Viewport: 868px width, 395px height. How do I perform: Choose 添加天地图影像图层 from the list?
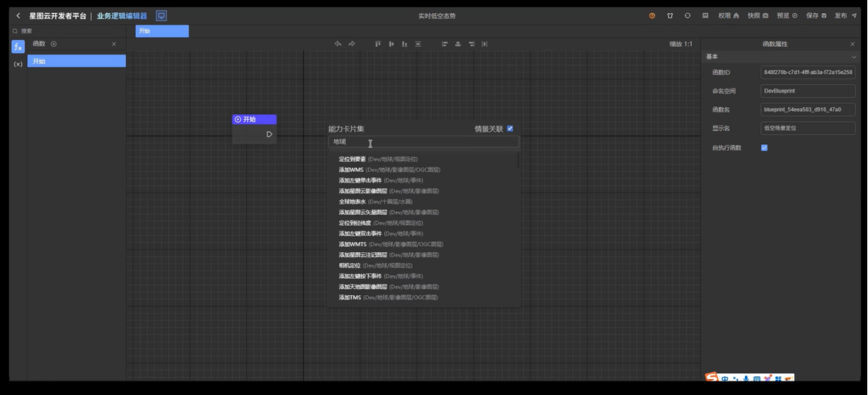coord(388,287)
